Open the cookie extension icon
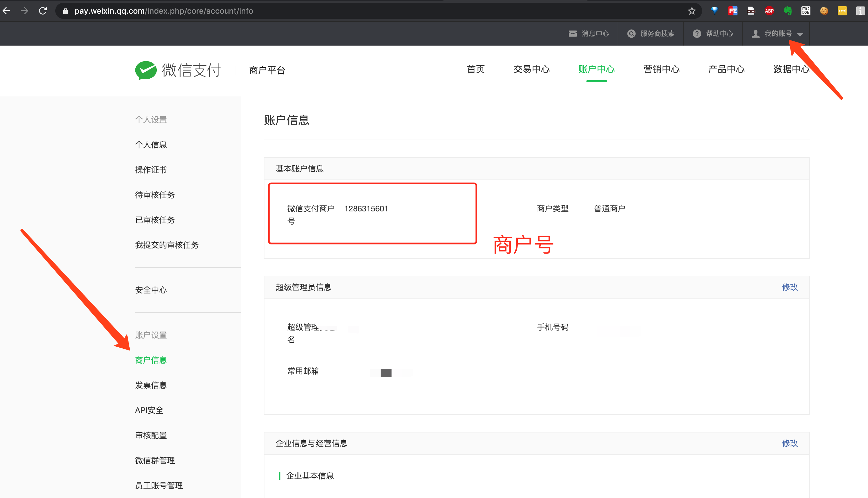The width and height of the screenshot is (868, 498). 824,11
